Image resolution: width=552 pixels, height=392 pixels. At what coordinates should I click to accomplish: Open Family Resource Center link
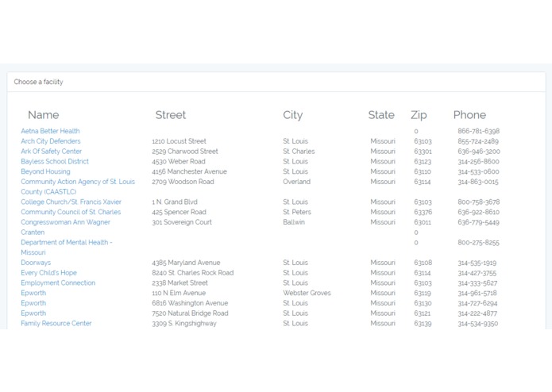(x=56, y=324)
